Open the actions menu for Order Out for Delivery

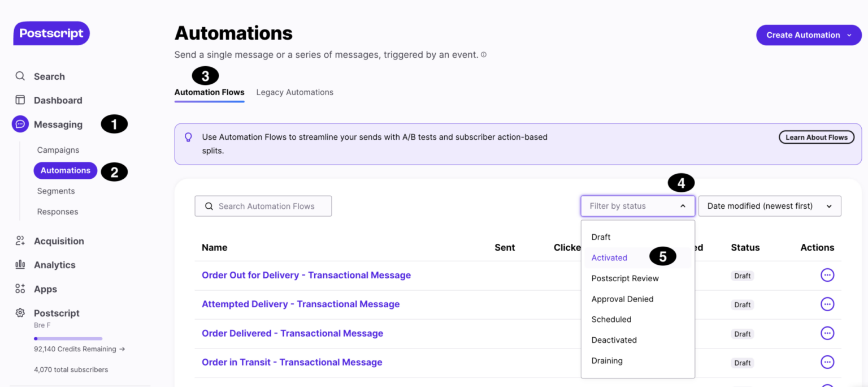tap(827, 275)
